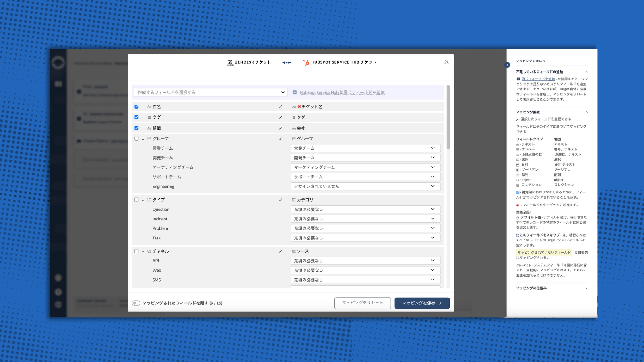Uncheck the 件名 field checkbox
The image size is (644, 362).
pyautogui.click(x=136, y=107)
